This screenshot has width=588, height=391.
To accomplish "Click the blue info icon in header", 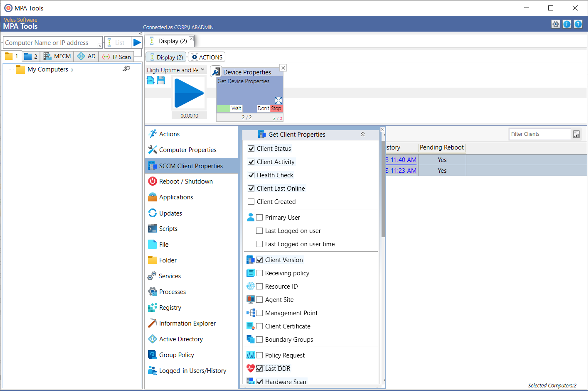I will (567, 24).
